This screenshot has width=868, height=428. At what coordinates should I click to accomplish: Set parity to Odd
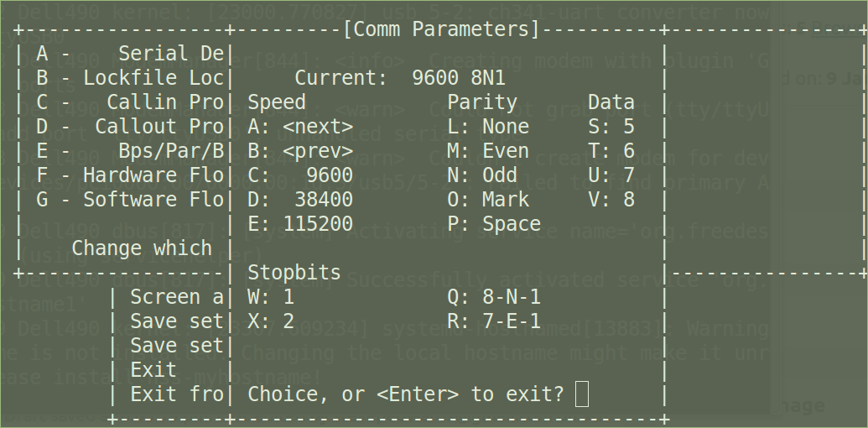pyautogui.click(x=482, y=175)
